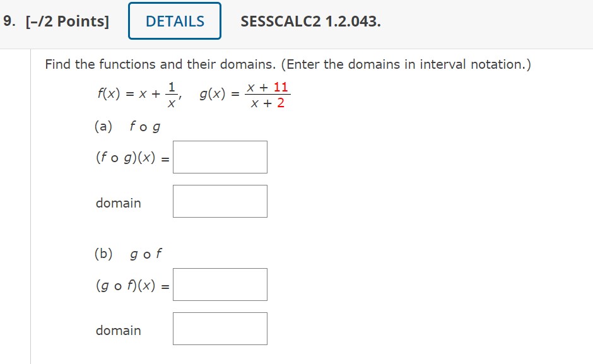Select the question number 9
The image size is (593, 364).
8,20
